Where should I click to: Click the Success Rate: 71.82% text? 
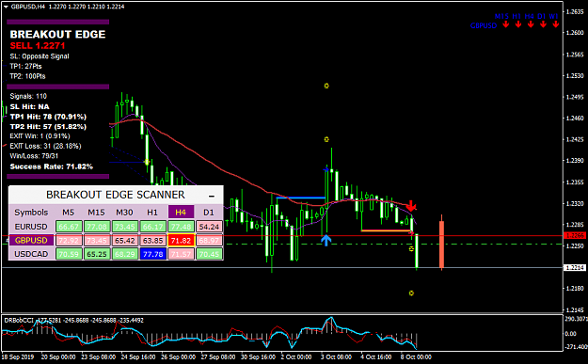[52, 166]
